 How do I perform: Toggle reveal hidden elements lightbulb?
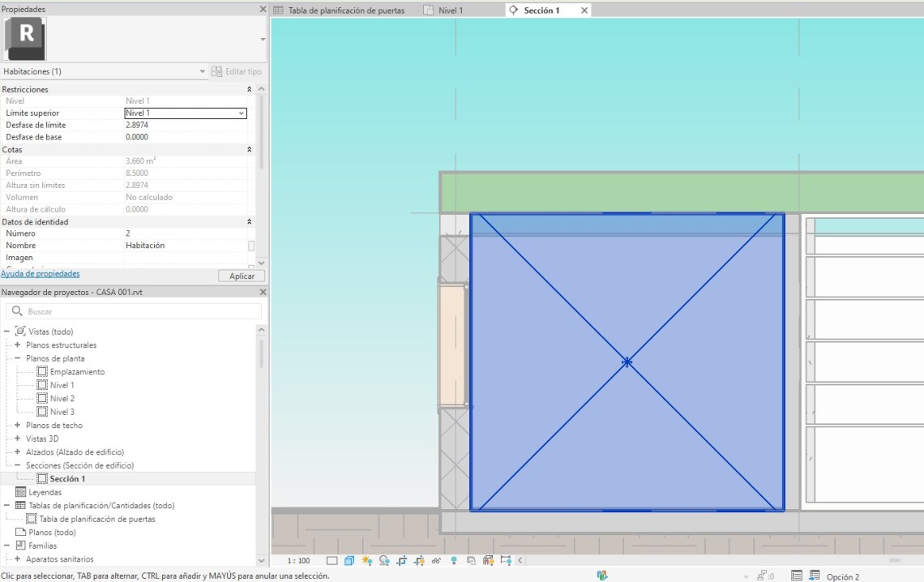point(454,560)
